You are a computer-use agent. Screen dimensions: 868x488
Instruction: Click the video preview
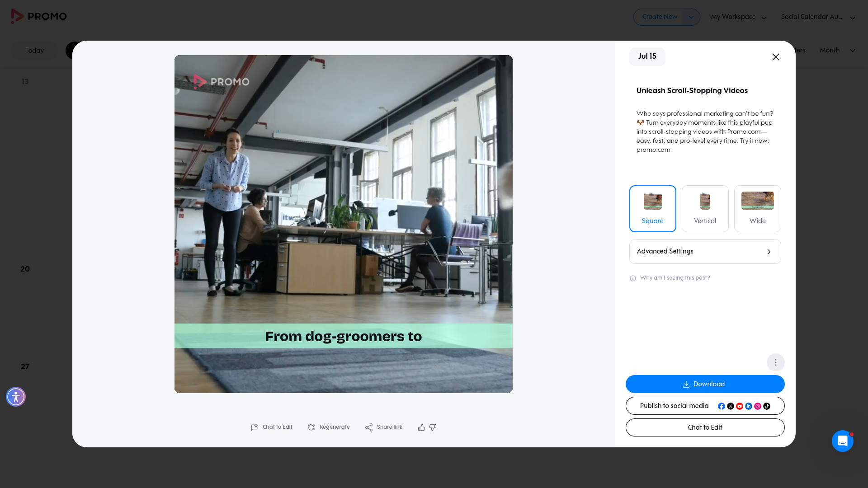pos(344,224)
